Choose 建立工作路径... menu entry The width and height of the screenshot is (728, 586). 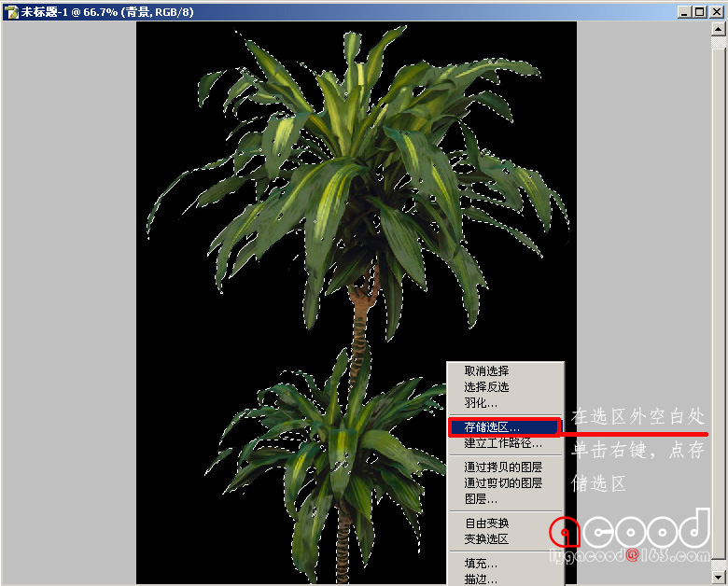pyautogui.click(x=505, y=443)
